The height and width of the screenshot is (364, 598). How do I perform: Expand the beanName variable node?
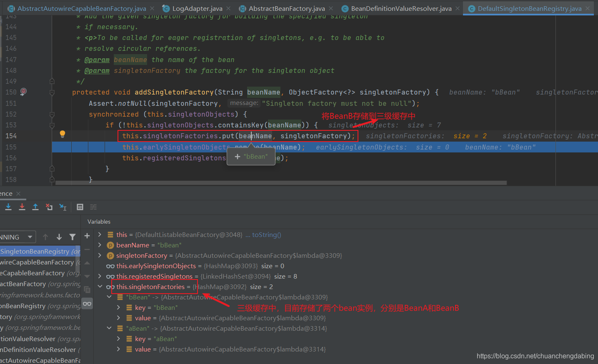coord(100,245)
